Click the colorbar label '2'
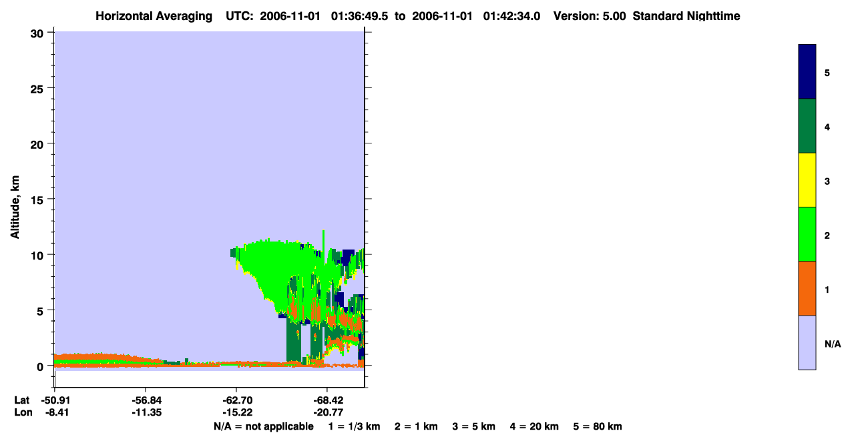The height and width of the screenshot is (445, 868). point(827,235)
